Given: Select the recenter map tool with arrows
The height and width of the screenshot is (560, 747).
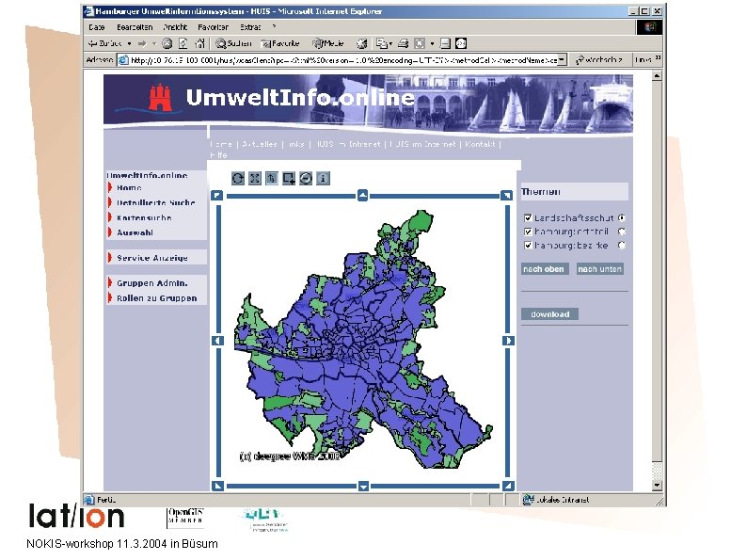Looking at the screenshot, I should 272,179.
